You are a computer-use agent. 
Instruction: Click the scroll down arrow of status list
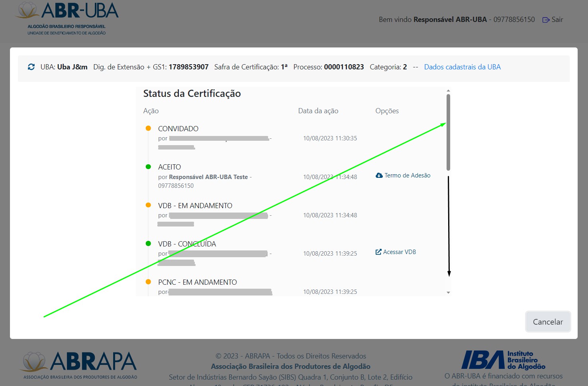point(448,293)
